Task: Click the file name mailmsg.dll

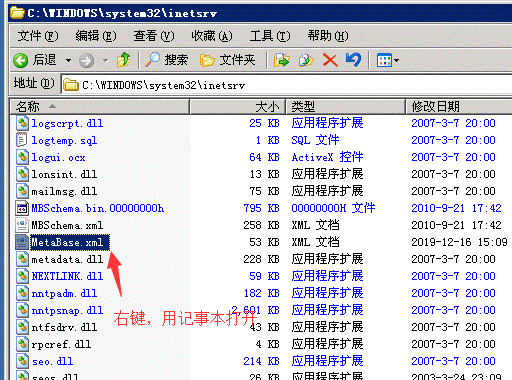Action: [x=64, y=191]
